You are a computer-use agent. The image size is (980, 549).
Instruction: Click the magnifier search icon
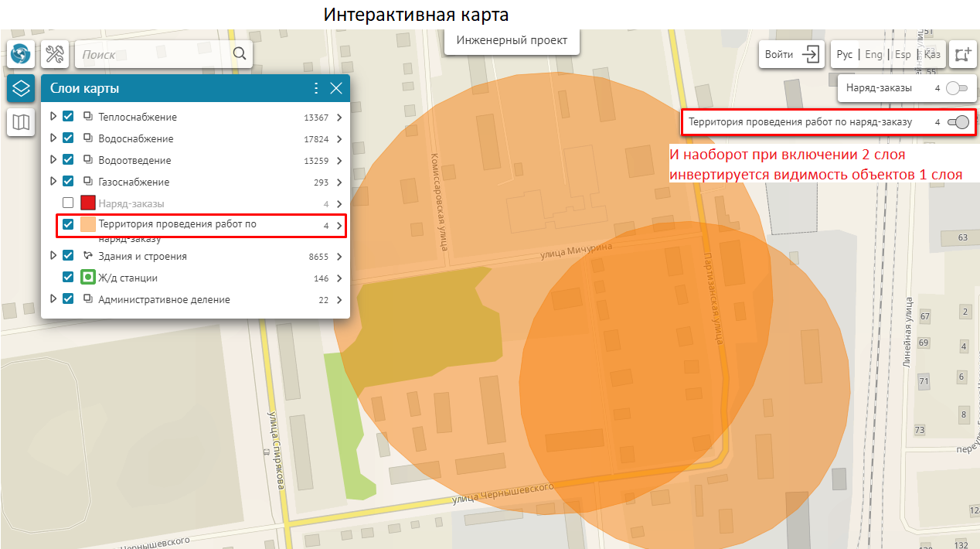click(x=240, y=54)
